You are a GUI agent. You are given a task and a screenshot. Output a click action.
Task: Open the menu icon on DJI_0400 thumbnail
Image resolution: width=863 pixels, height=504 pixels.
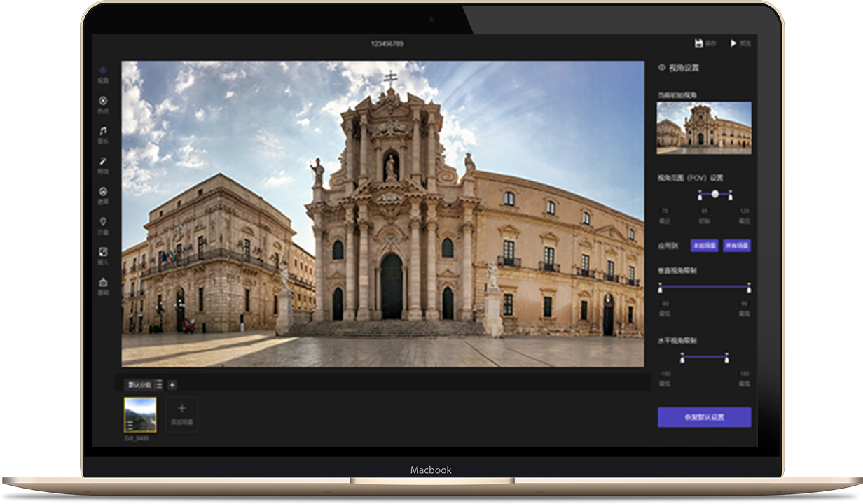click(x=130, y=425)
